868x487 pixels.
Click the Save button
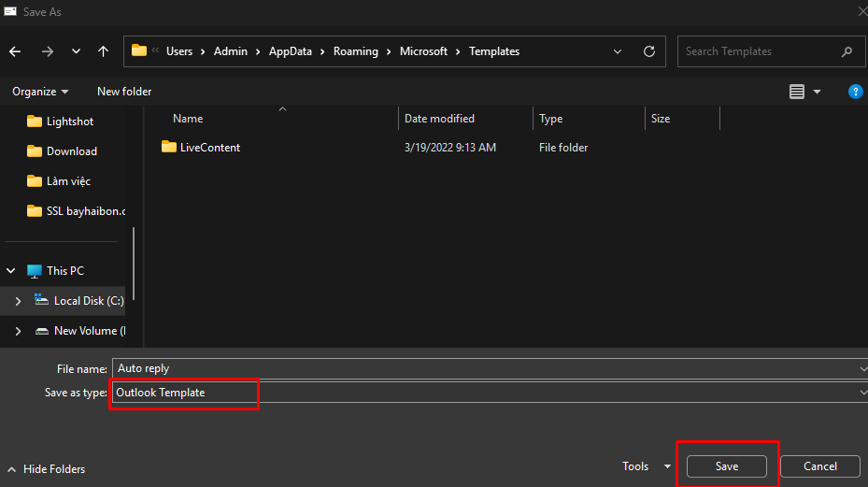(726, 466)
